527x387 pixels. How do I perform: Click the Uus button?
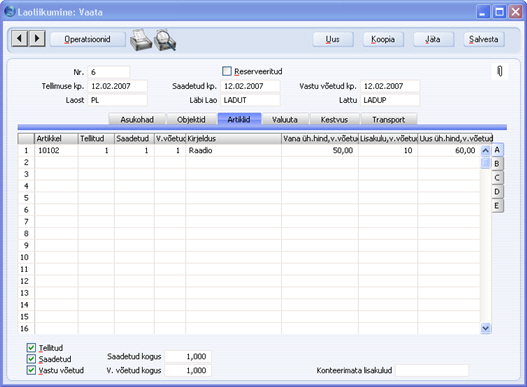click(x=333, y=39)
